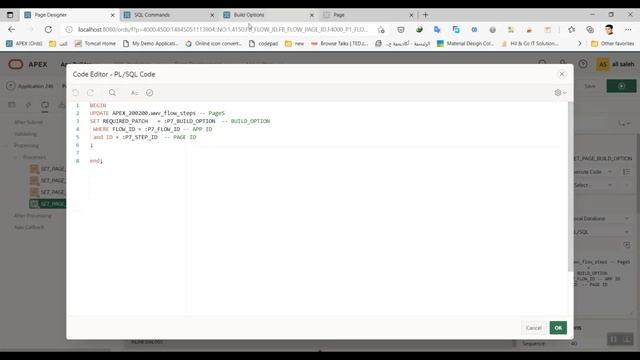Open the PL/SQL language dropdown
The image size is (640, 360).
[603, 232]
